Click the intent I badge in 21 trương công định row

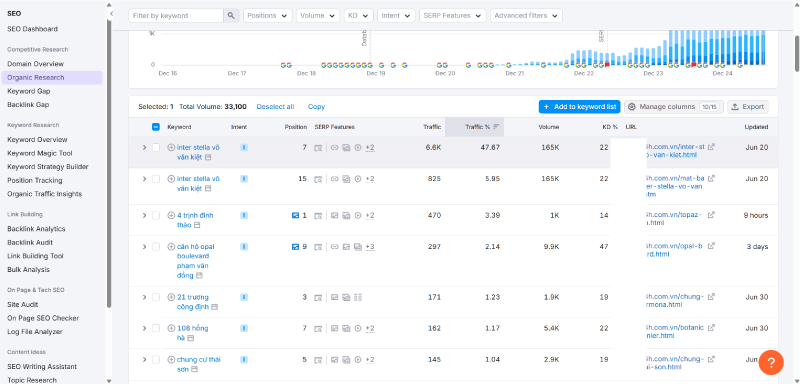point(244,297)
